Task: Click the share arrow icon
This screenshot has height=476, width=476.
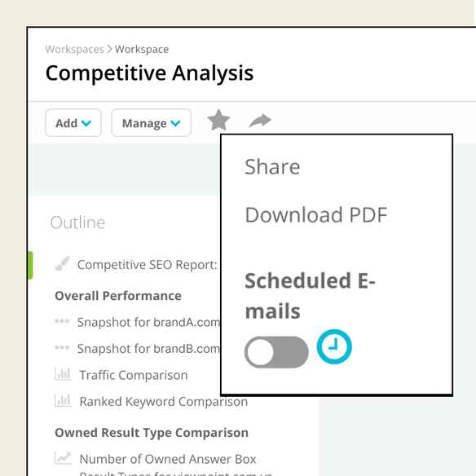Action: coord(260,121)
